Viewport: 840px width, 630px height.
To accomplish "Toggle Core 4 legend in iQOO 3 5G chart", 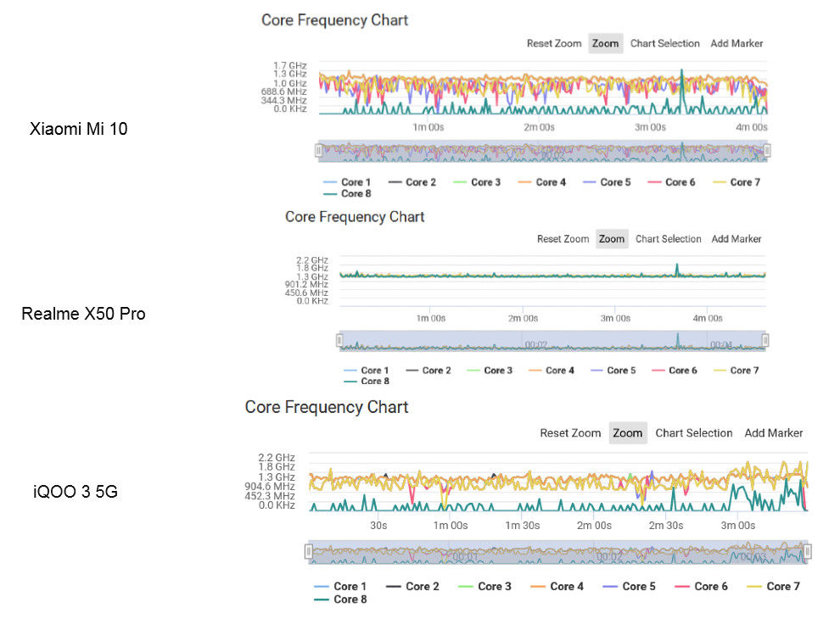I will (x=557, y=586).
